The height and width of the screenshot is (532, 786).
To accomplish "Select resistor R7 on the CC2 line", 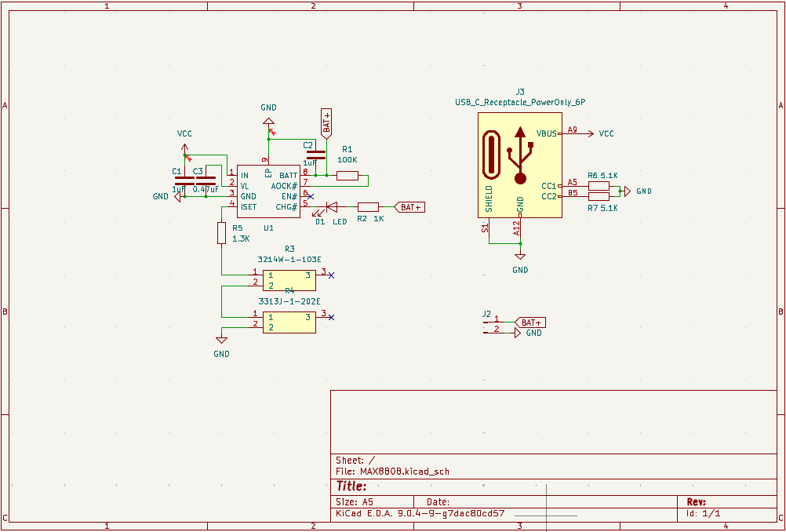I will point(599,196).
